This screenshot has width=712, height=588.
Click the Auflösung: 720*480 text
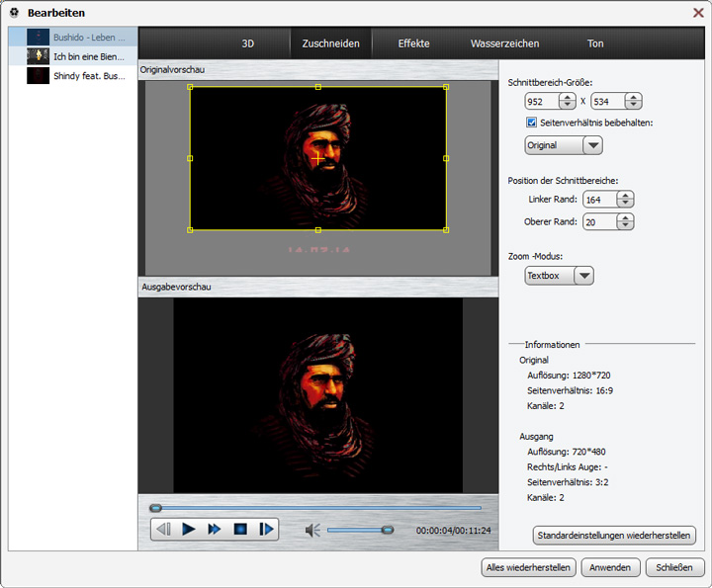[x=567, y=452]
